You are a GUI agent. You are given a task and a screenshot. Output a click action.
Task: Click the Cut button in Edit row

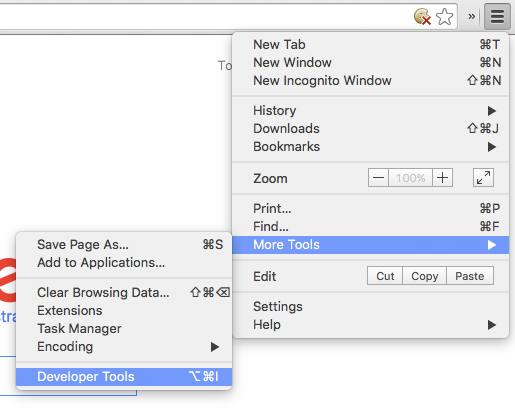coord(385,276)
